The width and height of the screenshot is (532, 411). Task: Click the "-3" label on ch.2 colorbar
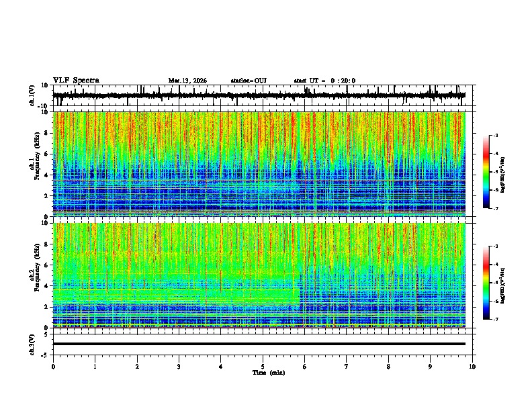pyautogui.click(x=495, y=246)
